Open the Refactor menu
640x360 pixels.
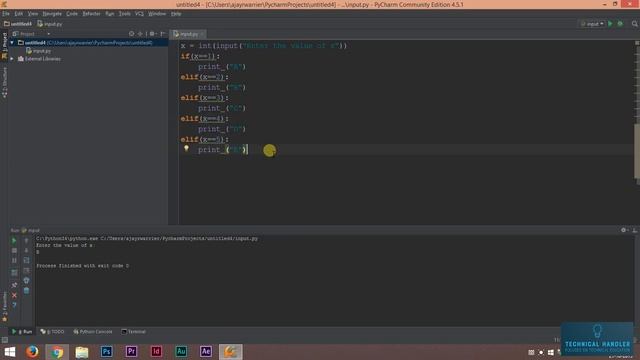pos(91,13)
